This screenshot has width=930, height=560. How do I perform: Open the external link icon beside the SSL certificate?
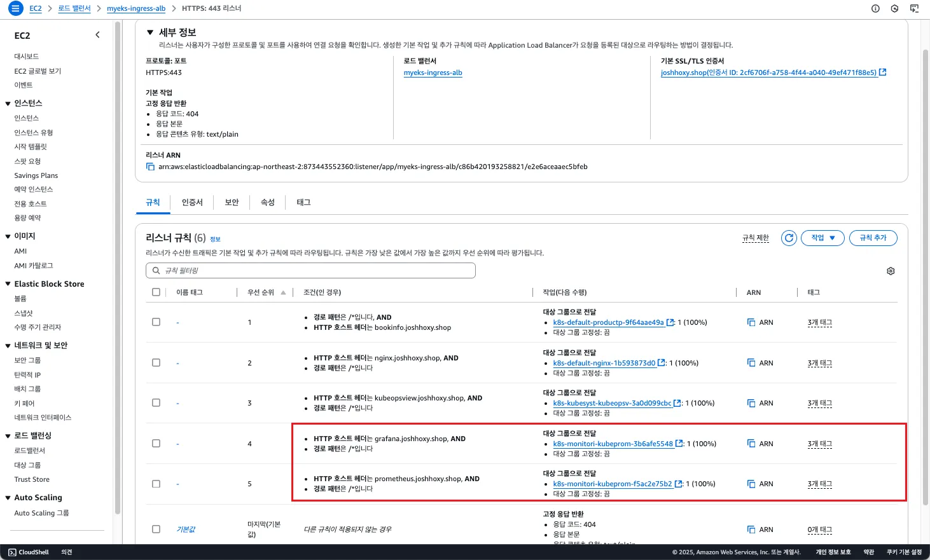click(883, 72)
